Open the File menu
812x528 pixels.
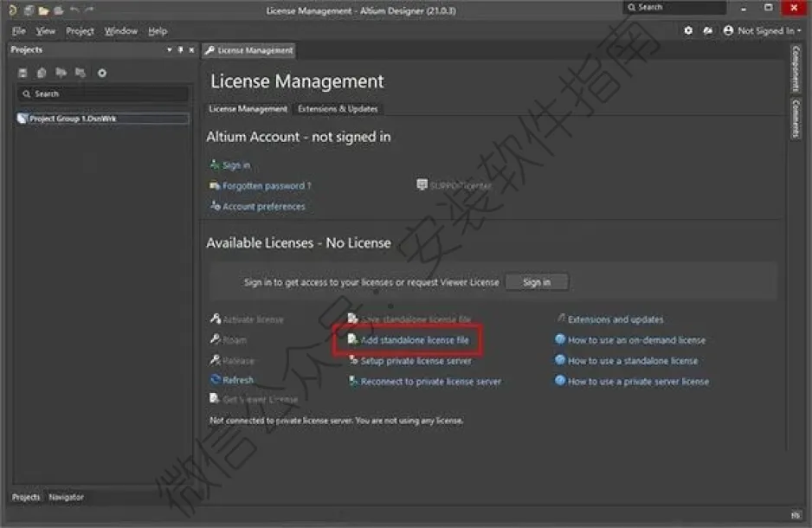(19, 31)
